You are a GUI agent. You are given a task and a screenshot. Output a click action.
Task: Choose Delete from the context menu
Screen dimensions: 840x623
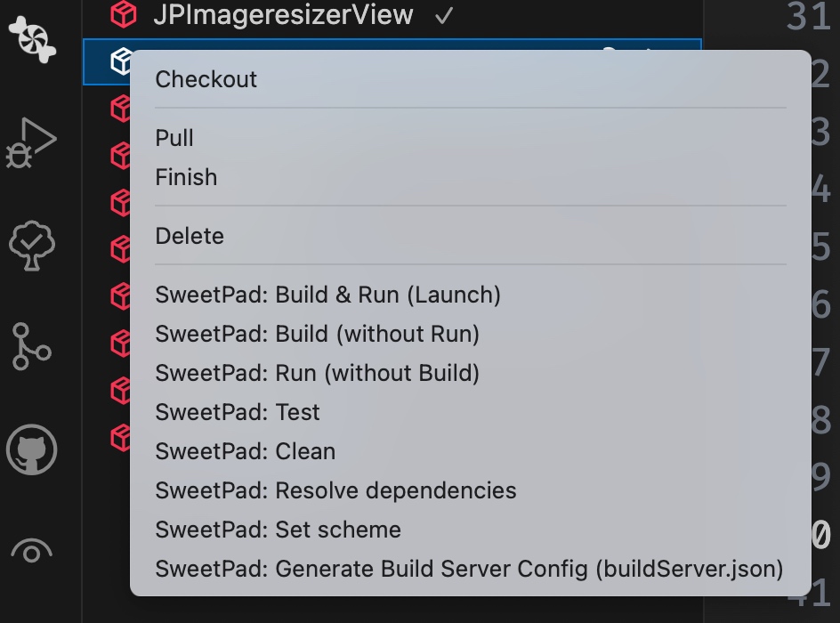click(190, 236)
